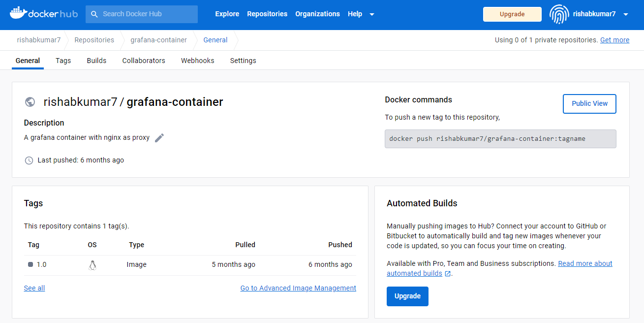Click the Repositories breadcrumb

94,40
